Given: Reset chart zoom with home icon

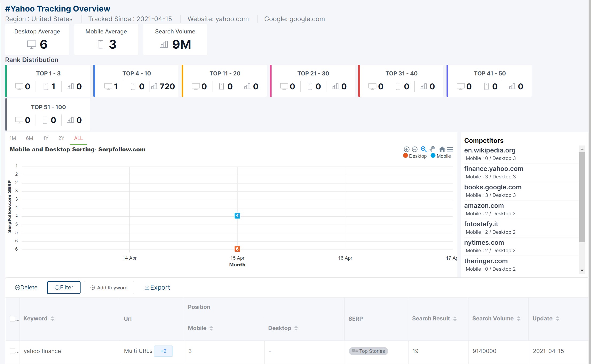Looking at the screenshot, I should pyautogui.click(x=442, y=149).
